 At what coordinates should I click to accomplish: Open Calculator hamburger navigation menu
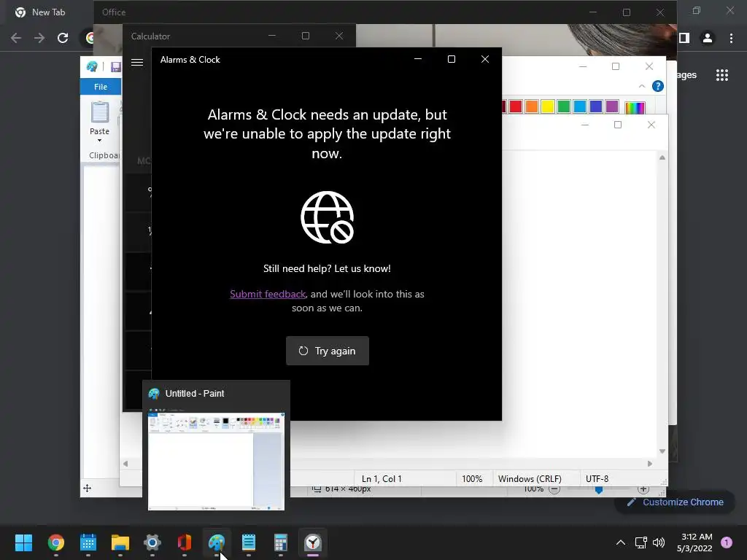tap(137, 63)
